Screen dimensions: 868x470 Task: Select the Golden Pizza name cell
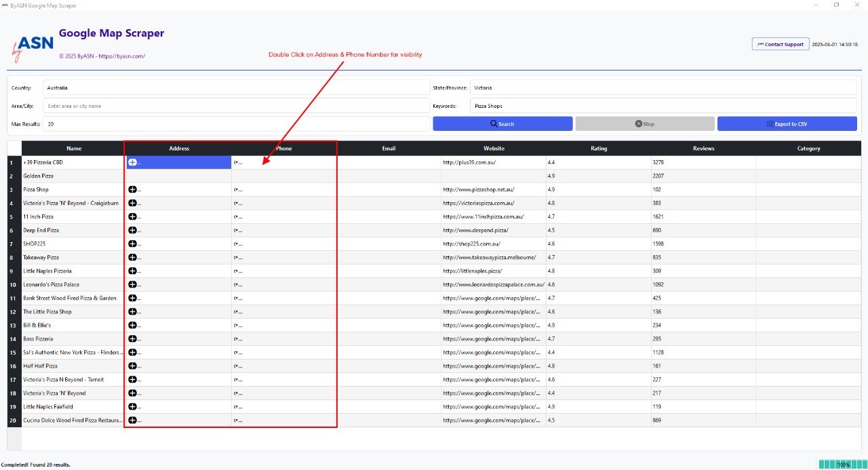(x=74, y=176)
